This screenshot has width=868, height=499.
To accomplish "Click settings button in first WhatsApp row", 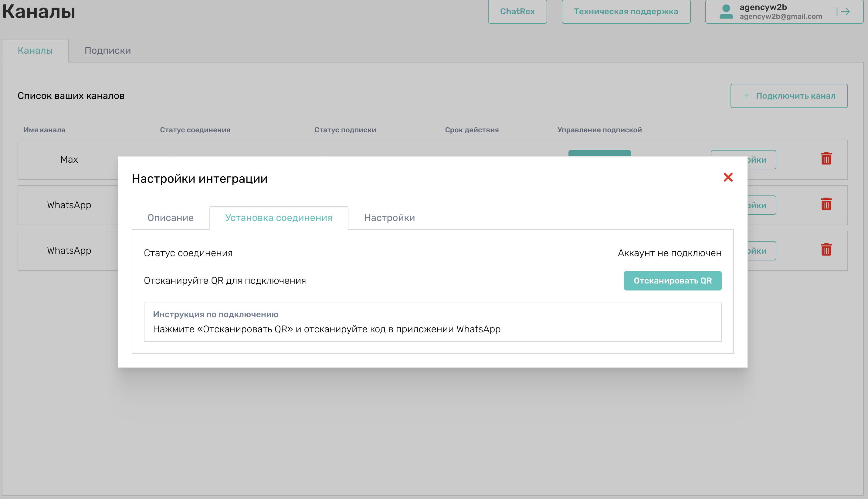I will pos(761,205).
